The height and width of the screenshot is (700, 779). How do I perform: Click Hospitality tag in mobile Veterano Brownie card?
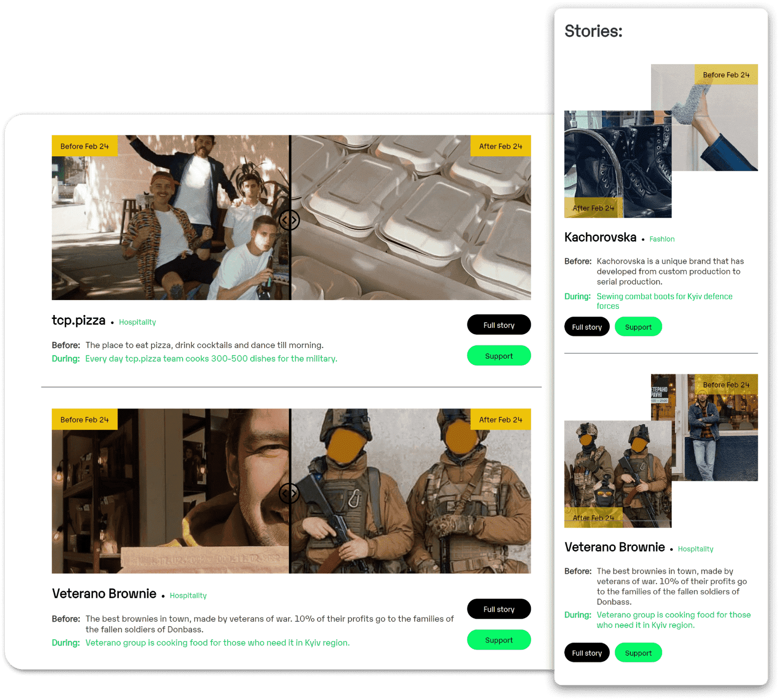pyautogui.click(x=696, y=549)
